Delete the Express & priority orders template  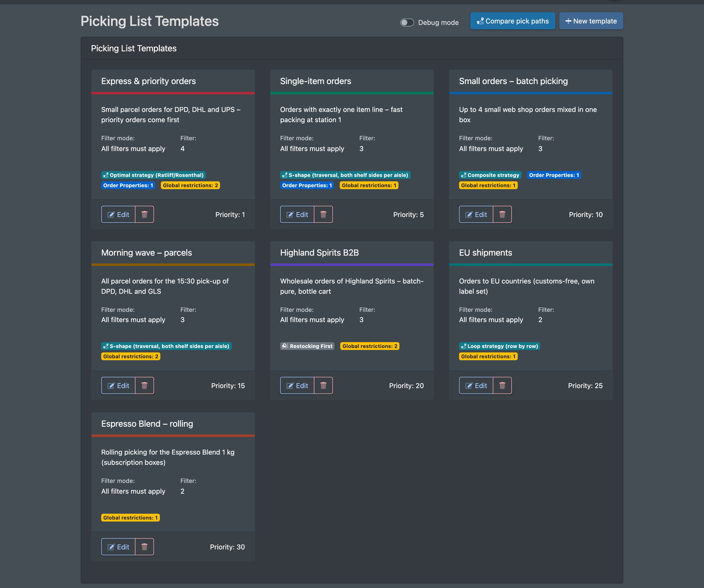(x=144, y=215)
